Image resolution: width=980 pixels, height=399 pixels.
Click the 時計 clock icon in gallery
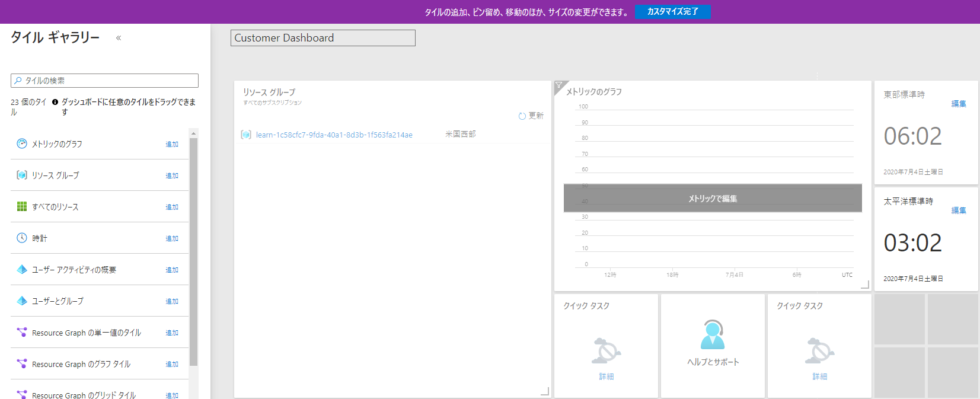(x=22, y=238)
